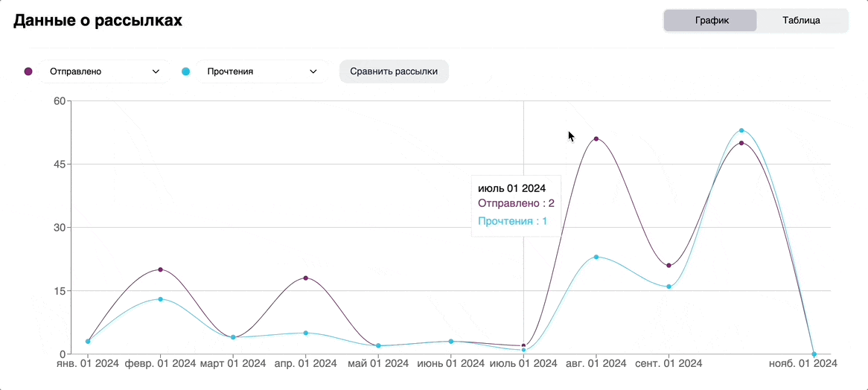Click the data point at нояб. 01 2024
This screenshot has width=868, height=390.
click(814, 354)
